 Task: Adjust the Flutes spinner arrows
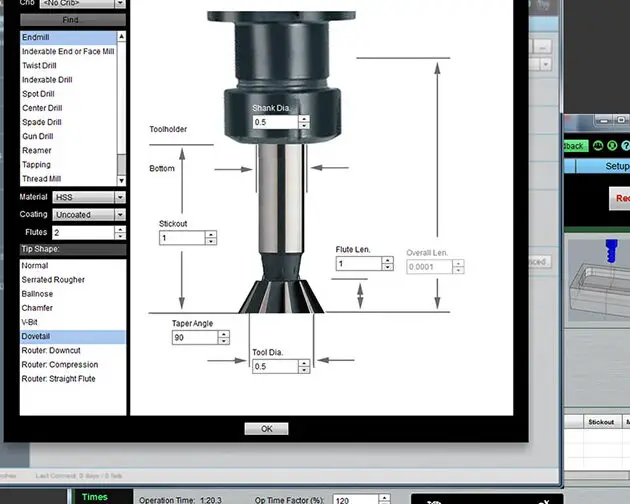pos(120,232)
